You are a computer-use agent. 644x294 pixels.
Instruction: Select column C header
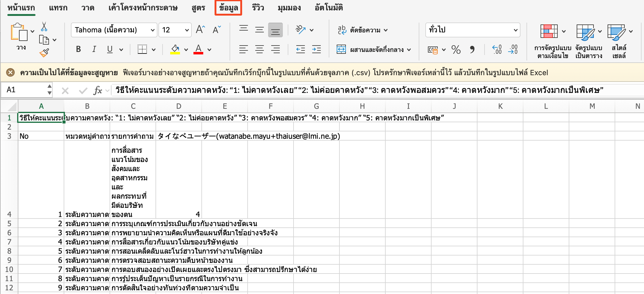coord(133,106)
